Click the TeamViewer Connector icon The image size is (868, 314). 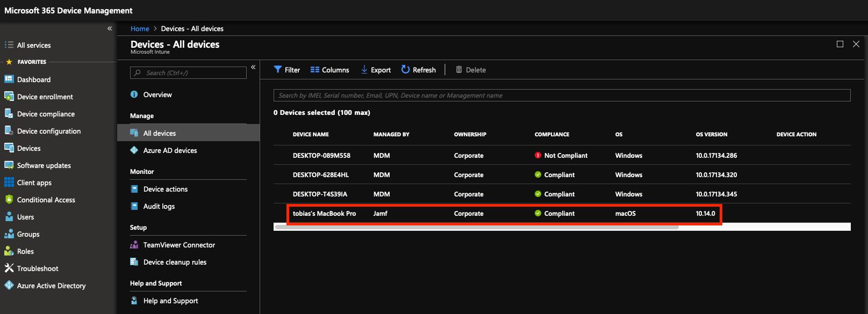(134, 245)
